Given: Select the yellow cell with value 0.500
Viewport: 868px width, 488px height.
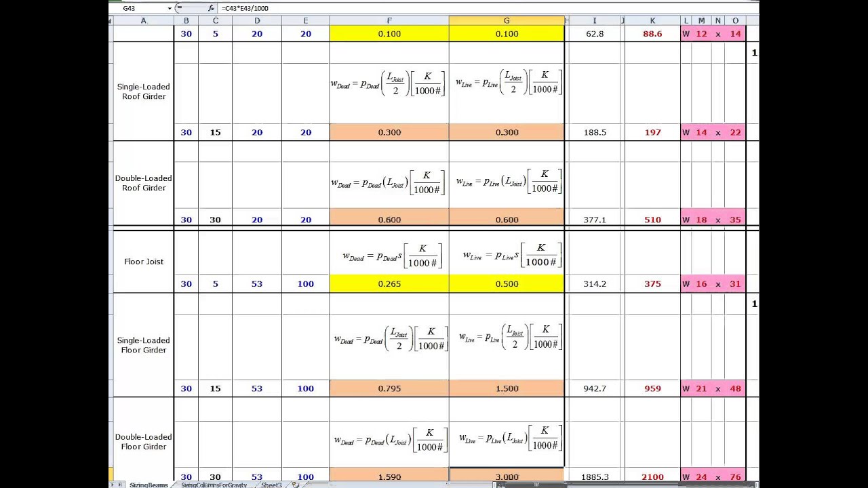Looking at the screenshot, I should point(507,284).
